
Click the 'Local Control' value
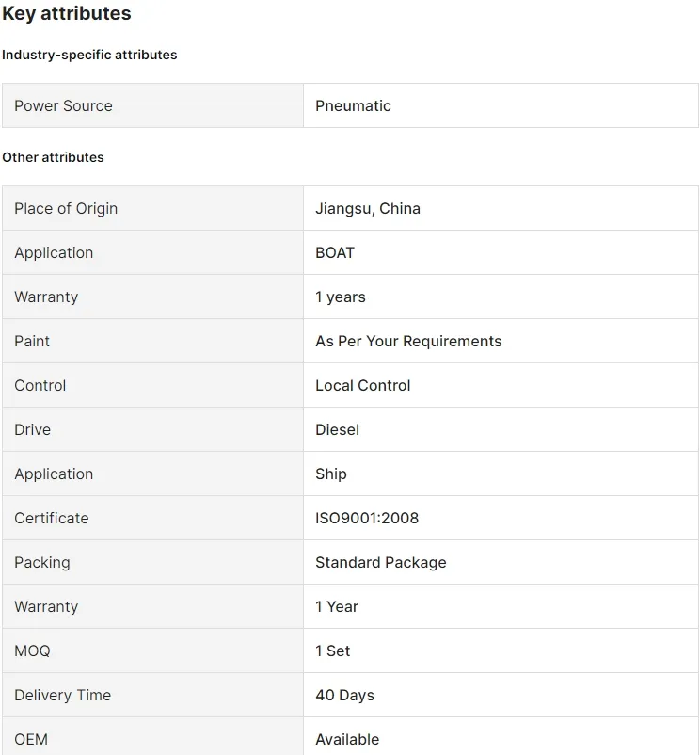click(x=363, y=385)
